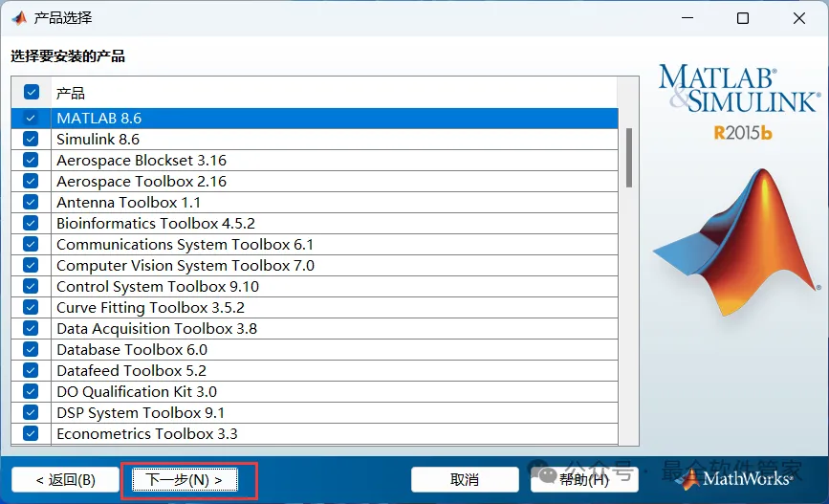Cancel installation with the 取消 button
829x504 pixels.
click(x=465, y=480)
